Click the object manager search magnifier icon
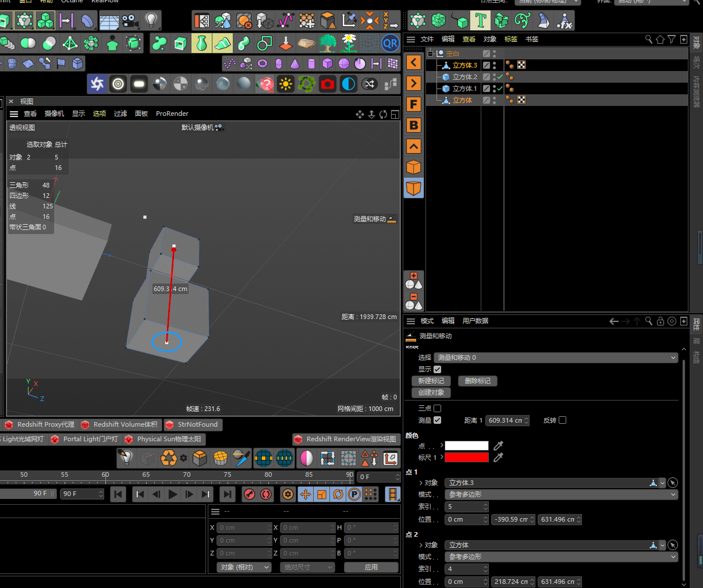Image resolution: width=703 pixels, height=588 pixels. tap(649, 39)
